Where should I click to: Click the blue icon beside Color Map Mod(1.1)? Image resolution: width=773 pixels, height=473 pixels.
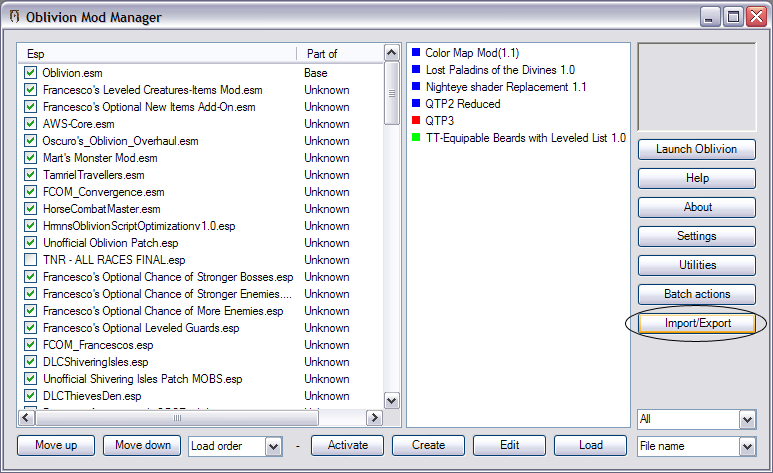click(416, 52)
